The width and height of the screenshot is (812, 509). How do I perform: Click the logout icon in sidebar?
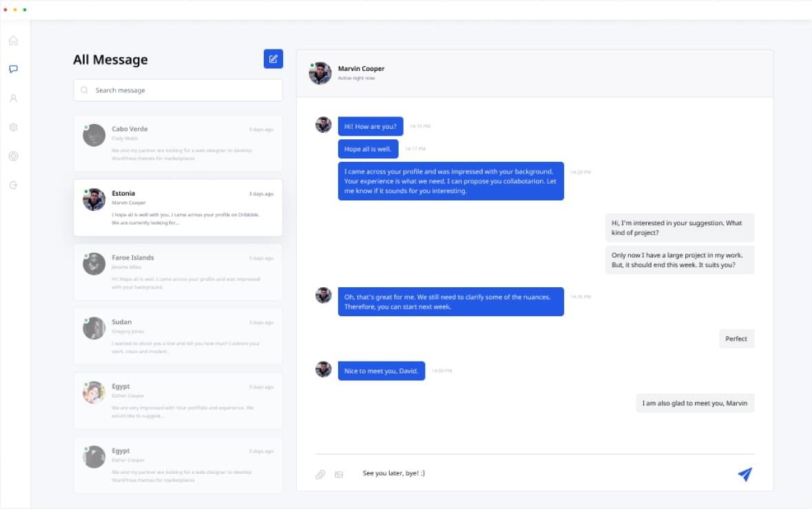13,185
